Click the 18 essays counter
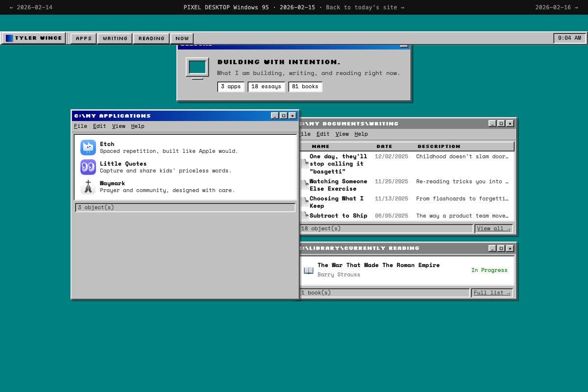The height and width of the screenshot is (392, 588). pyautogui.click(x=266, y=87)
